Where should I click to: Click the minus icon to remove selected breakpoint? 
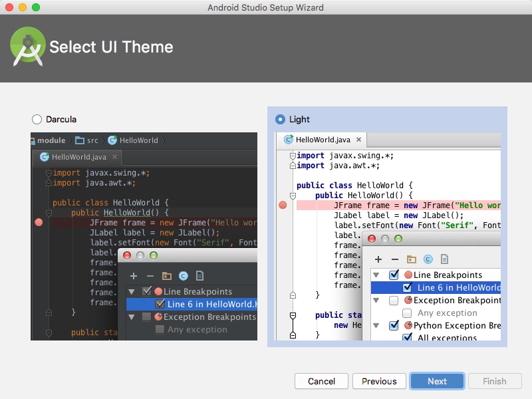pos(395,259)
